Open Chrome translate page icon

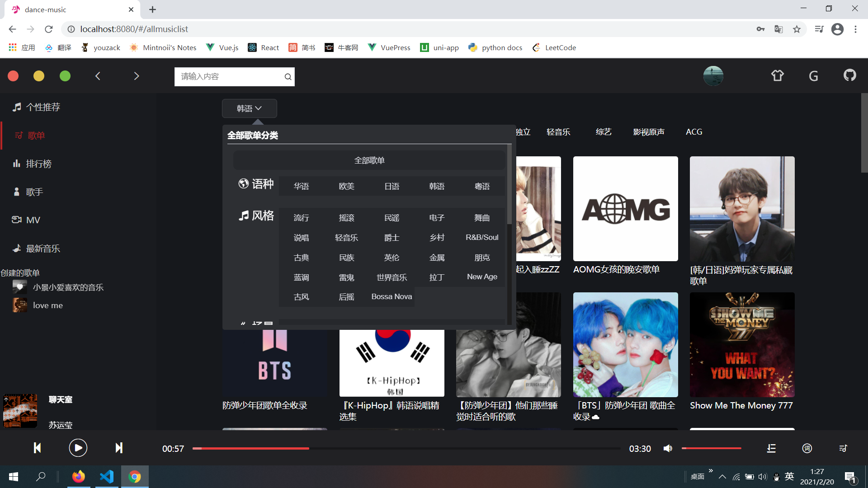point(778,29)
